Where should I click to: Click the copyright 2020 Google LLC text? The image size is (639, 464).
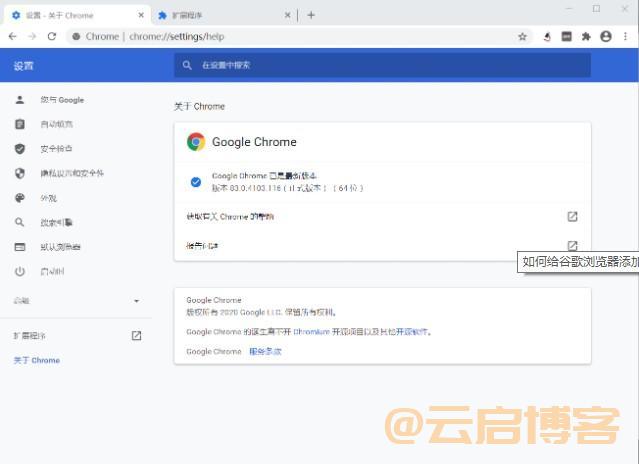click(x=261, y=312)
